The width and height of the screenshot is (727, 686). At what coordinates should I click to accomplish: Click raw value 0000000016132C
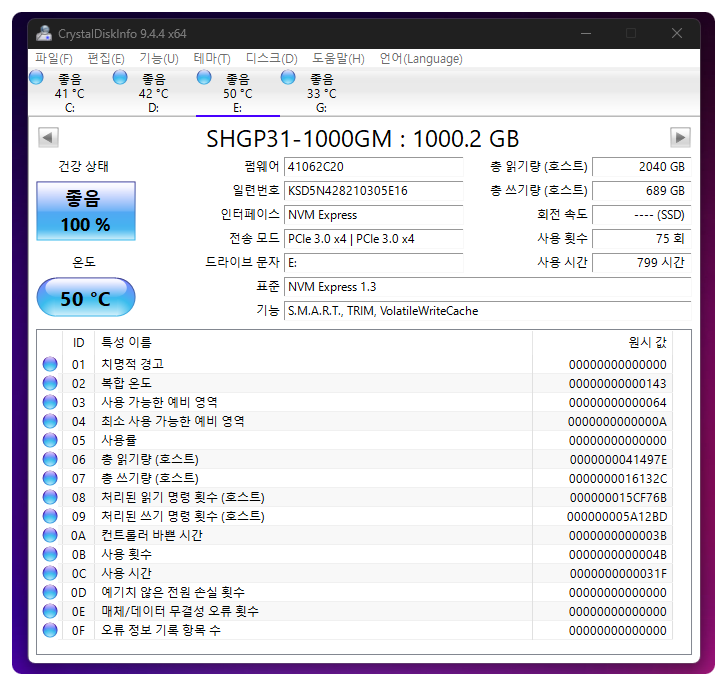618,479
